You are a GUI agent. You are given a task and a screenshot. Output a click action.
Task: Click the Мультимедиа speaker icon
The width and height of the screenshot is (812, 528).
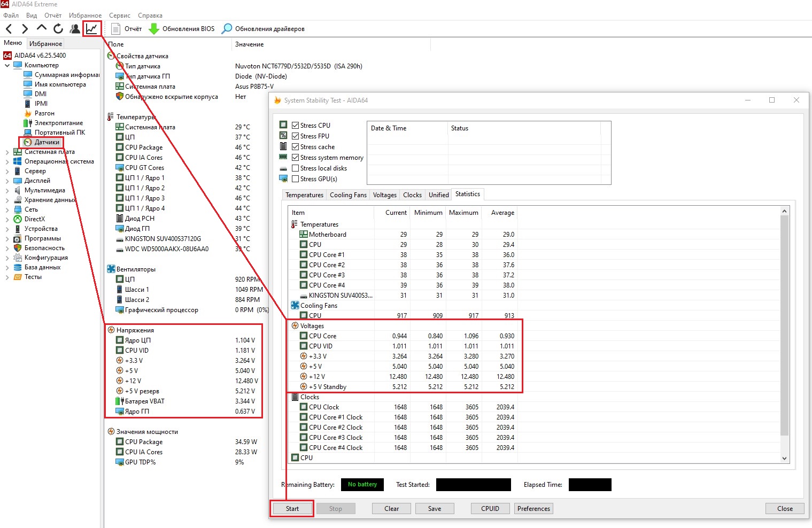point(18,190)
